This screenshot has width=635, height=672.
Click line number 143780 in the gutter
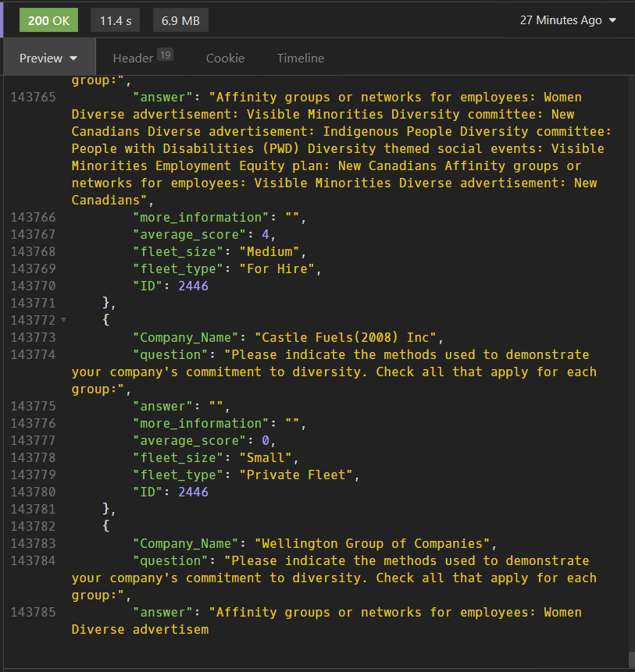pos(33,492)
